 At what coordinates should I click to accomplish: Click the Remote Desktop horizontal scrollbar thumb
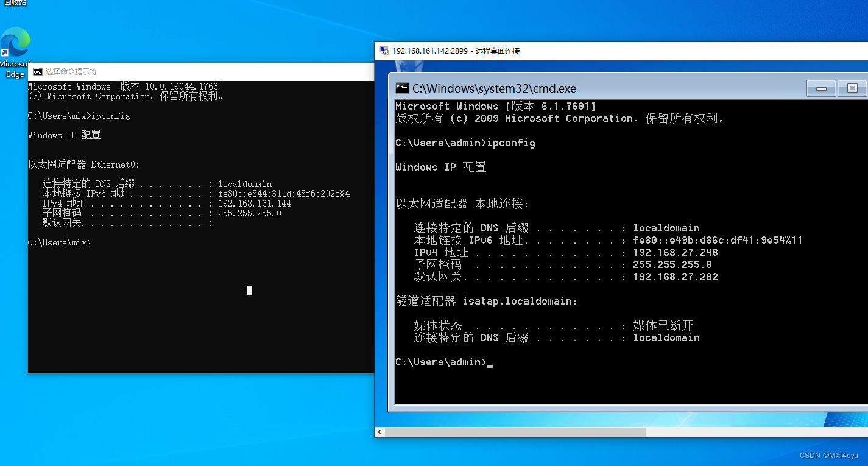pyautogui.click(x=515, y=432)
